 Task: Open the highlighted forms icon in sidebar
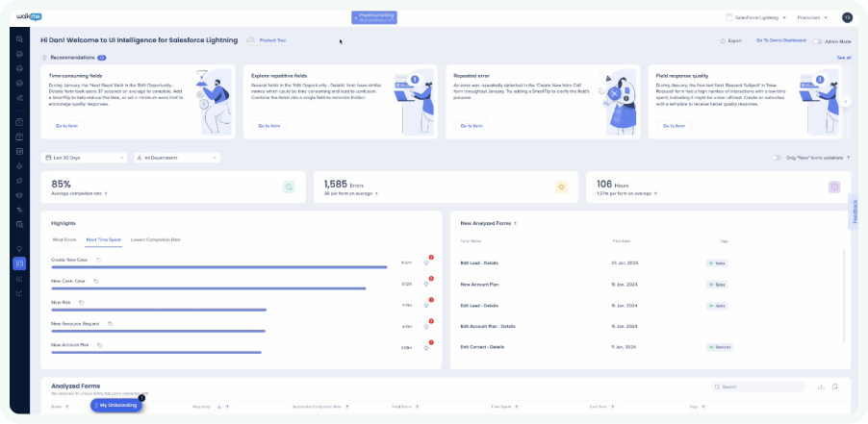coord(19,263)
